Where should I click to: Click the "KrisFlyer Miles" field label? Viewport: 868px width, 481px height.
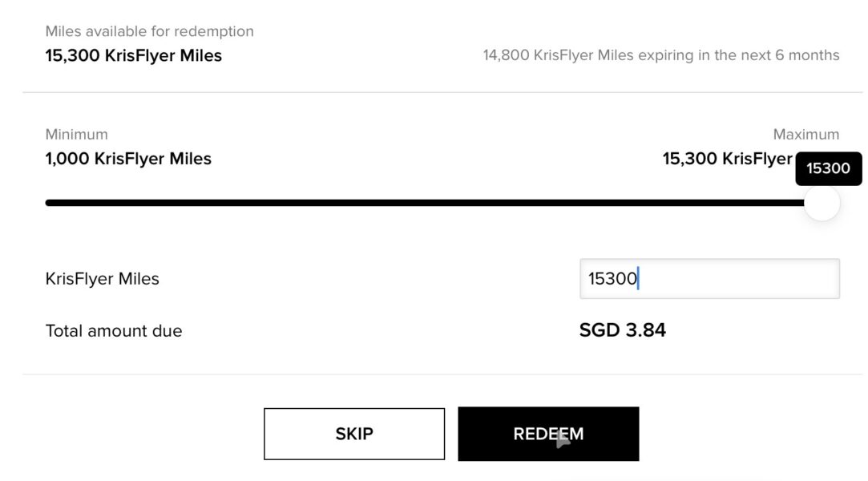point(103,279)
